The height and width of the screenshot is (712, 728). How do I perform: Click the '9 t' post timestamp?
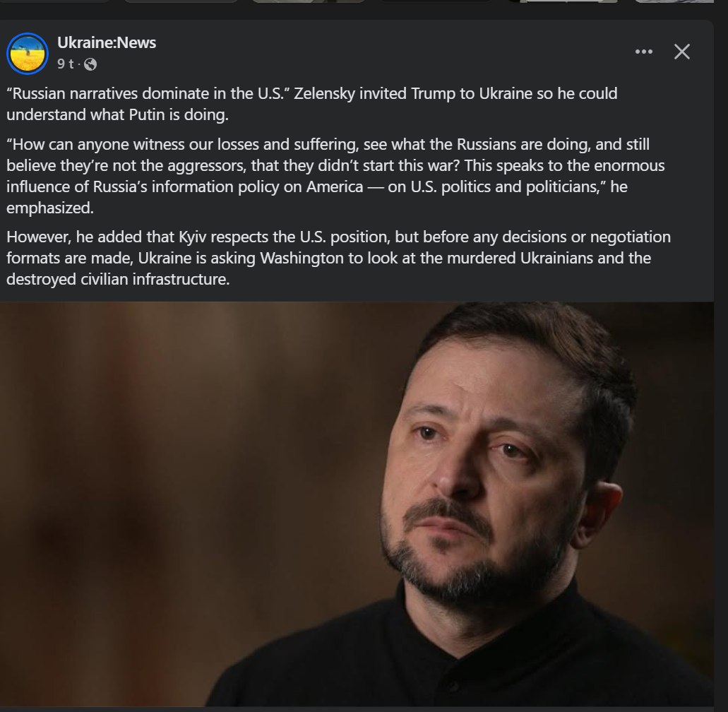click(65, 64)
